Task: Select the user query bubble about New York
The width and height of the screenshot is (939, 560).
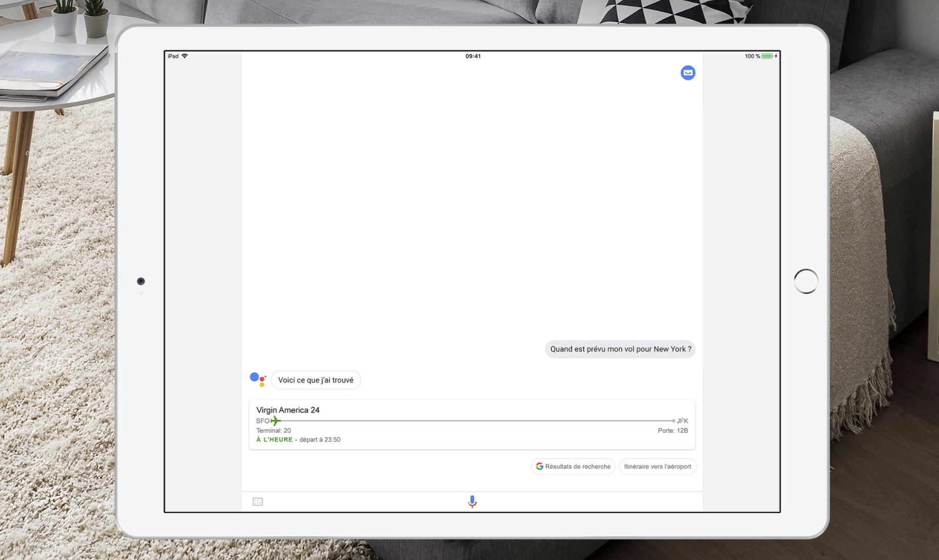Action: tap(620, 349)
